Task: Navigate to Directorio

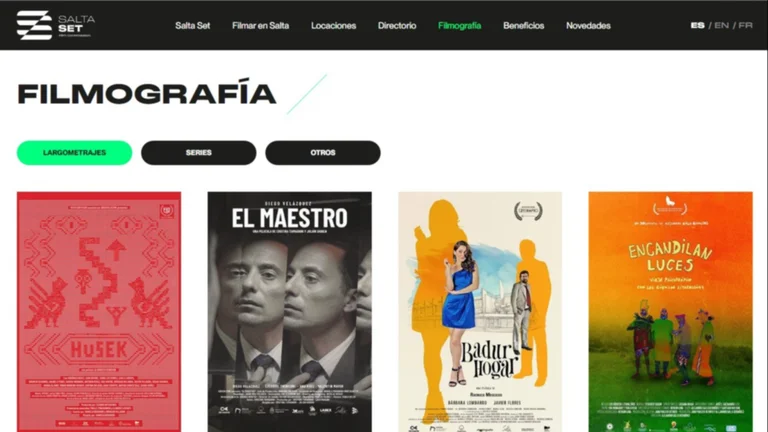Action: tap(397, 25)
